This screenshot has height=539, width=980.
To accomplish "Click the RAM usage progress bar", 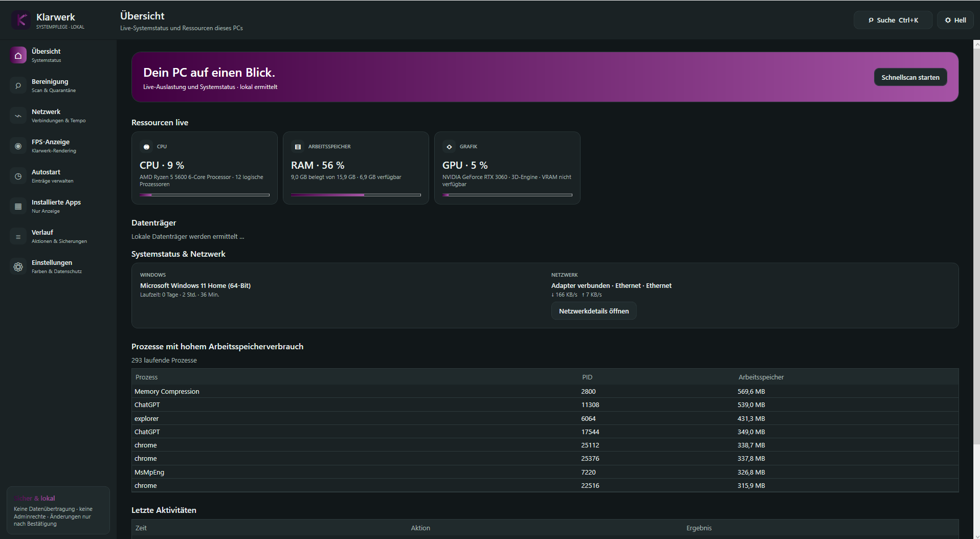I will click(356, 195).
